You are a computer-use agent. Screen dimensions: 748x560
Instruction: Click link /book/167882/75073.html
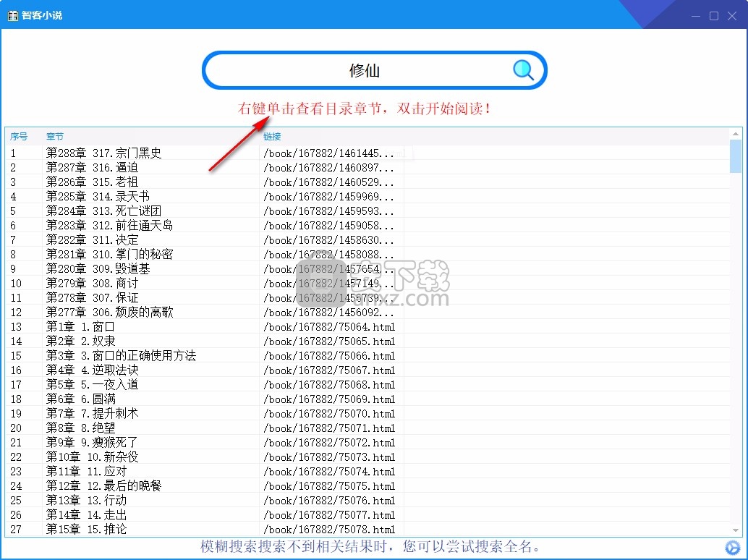329,457
